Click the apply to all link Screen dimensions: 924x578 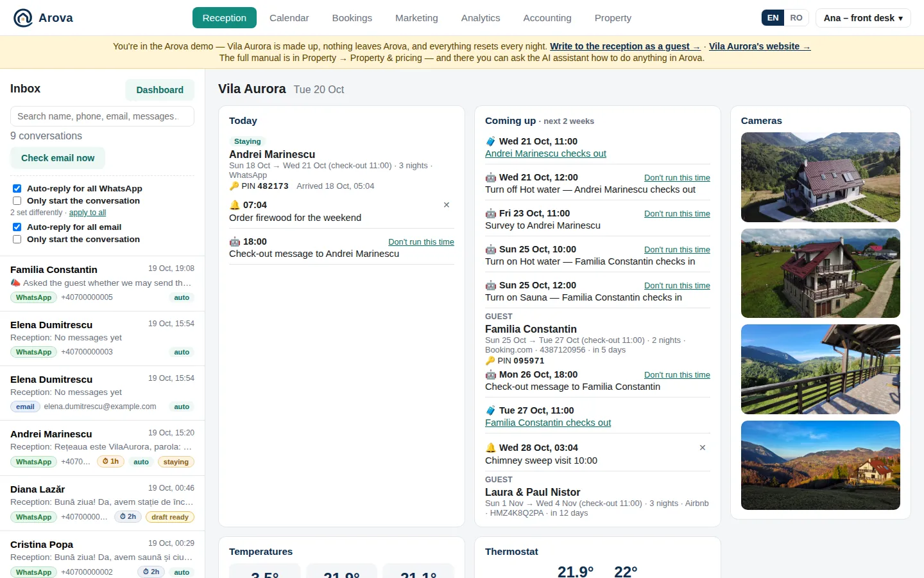87,213
